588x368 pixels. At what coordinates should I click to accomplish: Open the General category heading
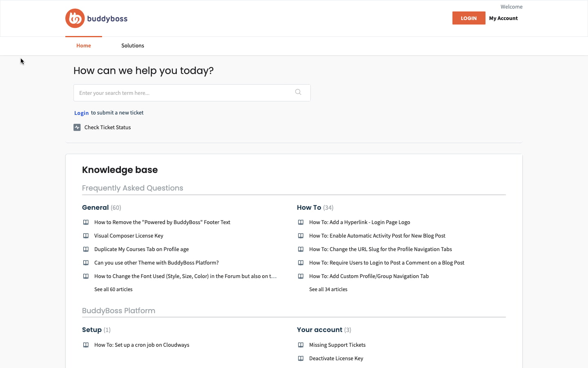coord(95,208)
